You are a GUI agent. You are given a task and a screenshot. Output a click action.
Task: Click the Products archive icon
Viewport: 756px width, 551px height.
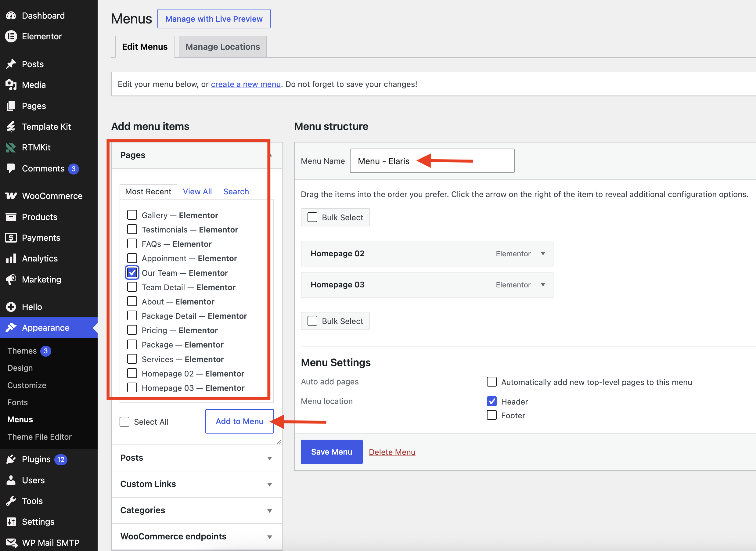(x=11, y=217)
